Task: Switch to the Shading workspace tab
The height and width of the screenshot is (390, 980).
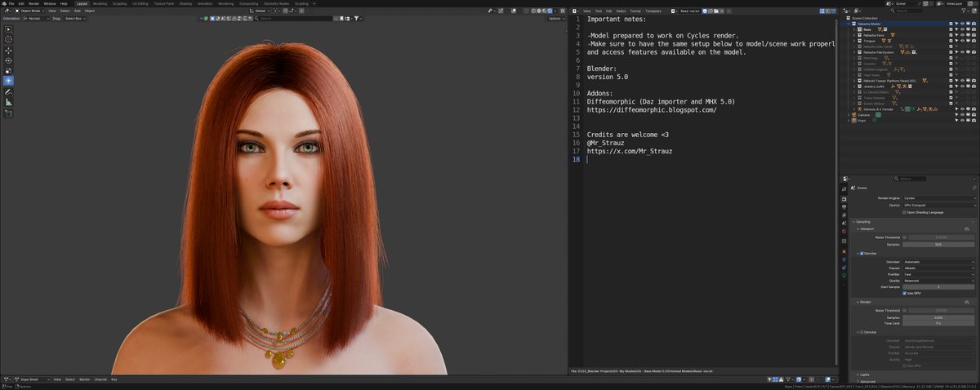Action: [185, 3]
